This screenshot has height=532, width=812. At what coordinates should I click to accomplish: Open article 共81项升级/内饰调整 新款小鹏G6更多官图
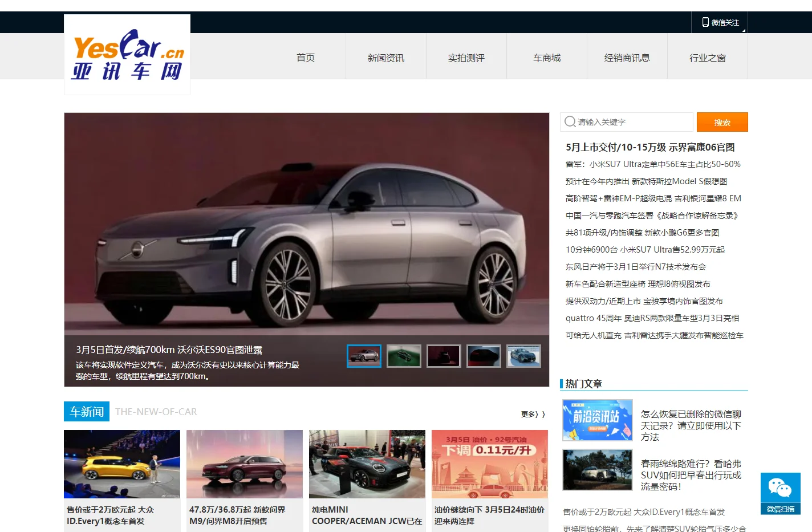(642, 233)
